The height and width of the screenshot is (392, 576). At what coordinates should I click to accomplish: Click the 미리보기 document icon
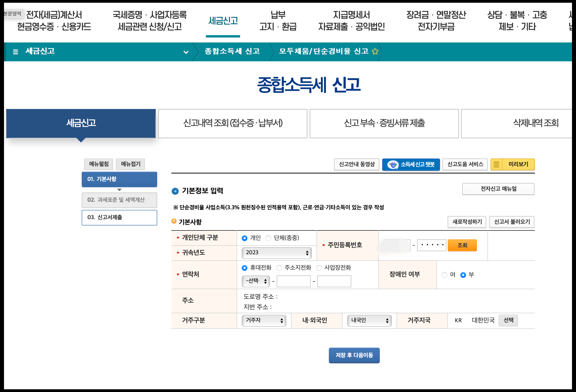tap(496, 164)
